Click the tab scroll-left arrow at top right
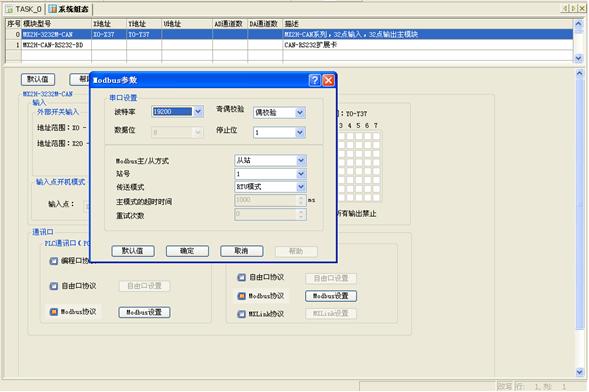The width and height of the screenshot is (589, 392). tap(564, 8)
